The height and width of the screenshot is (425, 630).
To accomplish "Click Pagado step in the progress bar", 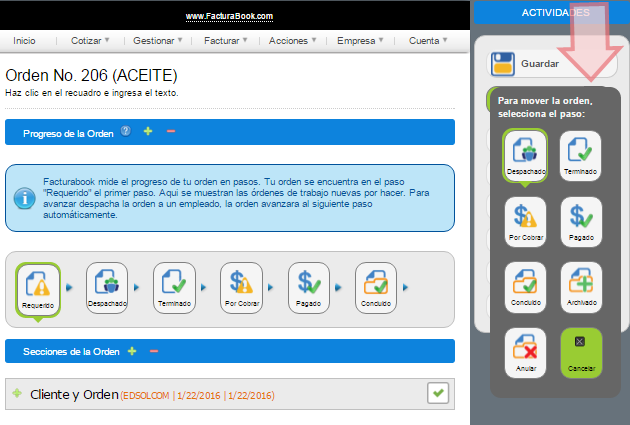I will click(x=309, y=288).
